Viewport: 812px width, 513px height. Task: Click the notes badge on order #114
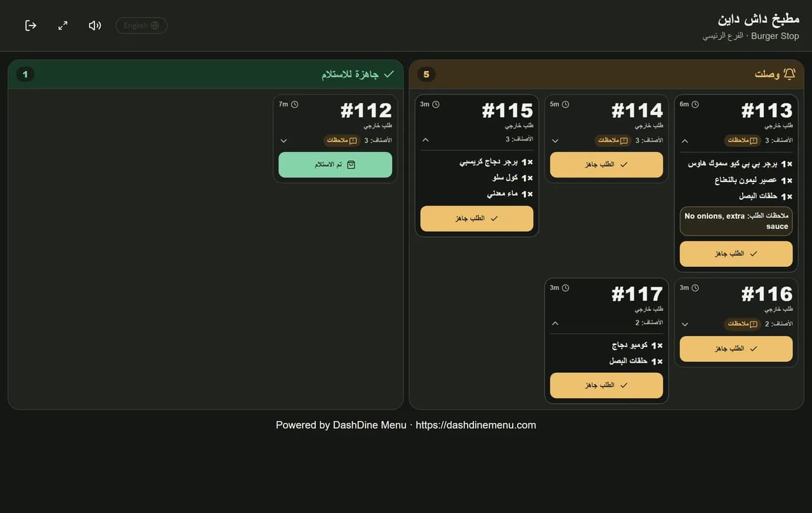pyautogui.click(x=613, y=141)
